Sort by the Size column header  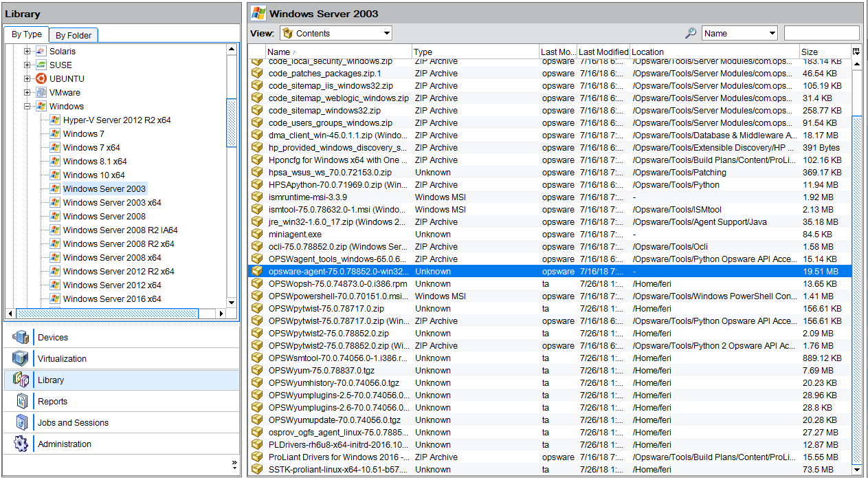[x=825, y=52]
